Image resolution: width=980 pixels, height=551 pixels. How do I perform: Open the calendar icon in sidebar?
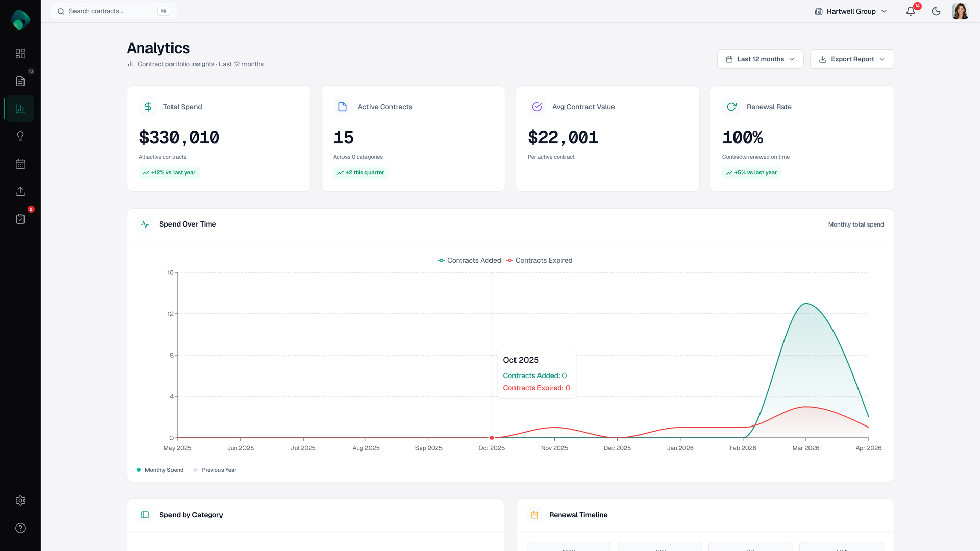coord(20,164)
